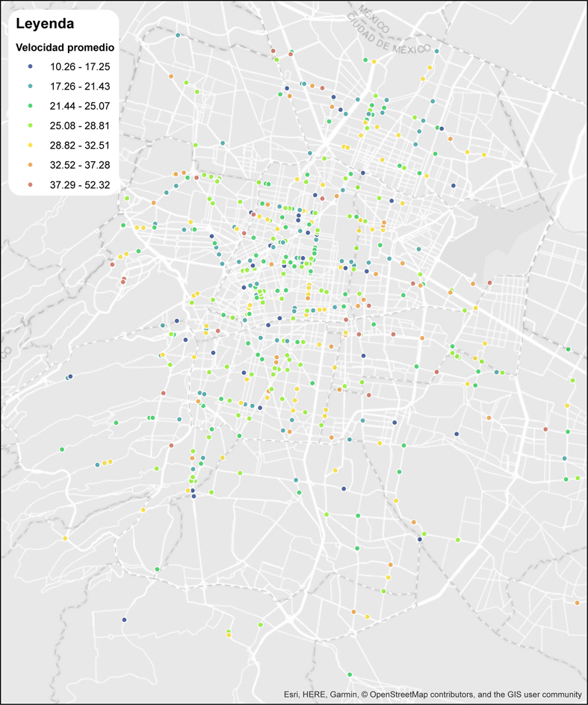
Task: Select the isolated yellow point at far left
Action: point(65,538)
